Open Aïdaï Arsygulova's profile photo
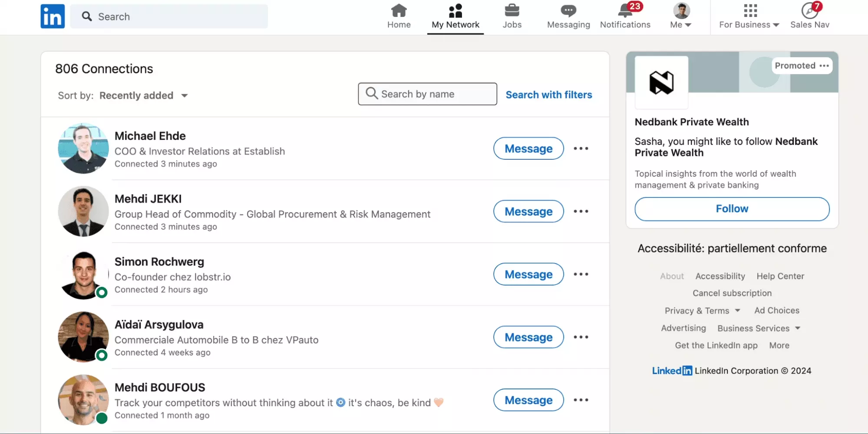Screen dimensions: 868x434 coord(83,337)
